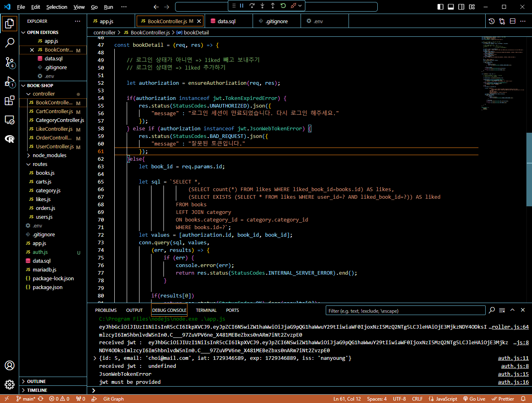Collapse the OPEN EDITORS section
This screenshot has height=403, width=532.
pyautogui.click(x=53, y=32)
